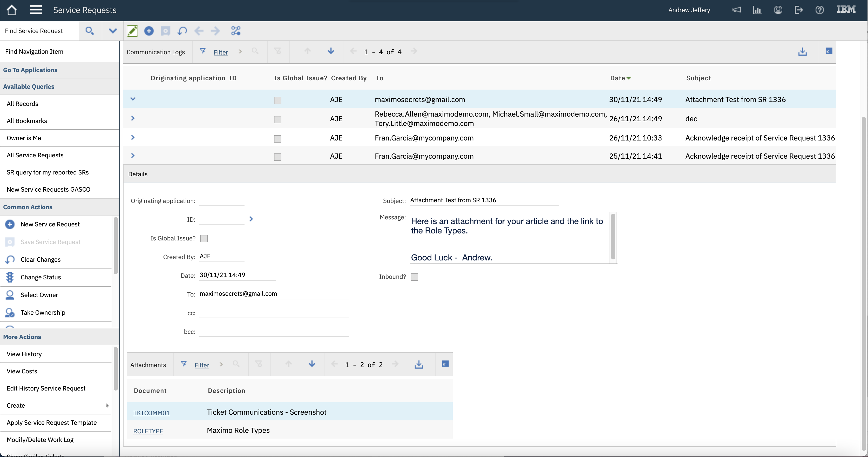Toggle Is Global Issue checkbox in Details
This screenshot has height=457, width=868.
tap(204, 239)
